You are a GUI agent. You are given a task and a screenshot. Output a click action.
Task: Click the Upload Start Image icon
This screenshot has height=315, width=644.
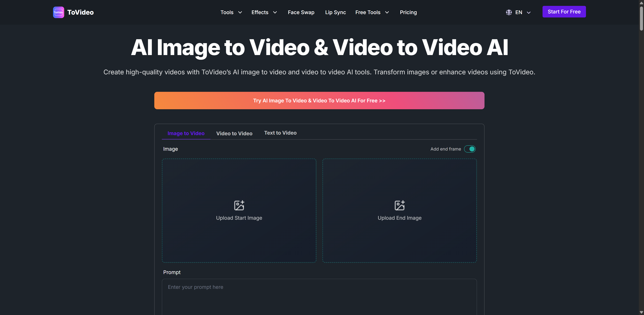click(x=239, y=205)
